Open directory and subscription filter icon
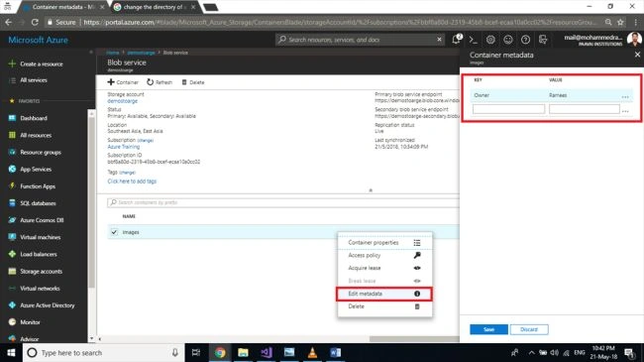 [543, 40]
